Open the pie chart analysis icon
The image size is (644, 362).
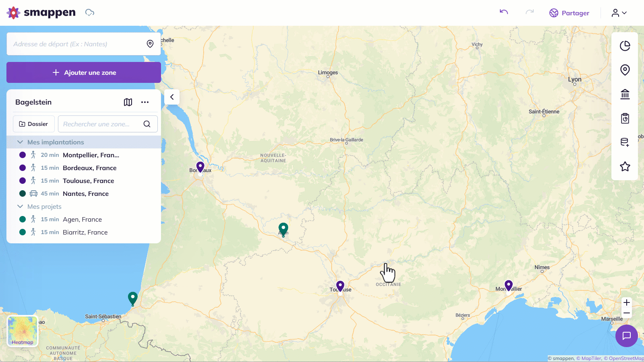(x=625, y=46)
